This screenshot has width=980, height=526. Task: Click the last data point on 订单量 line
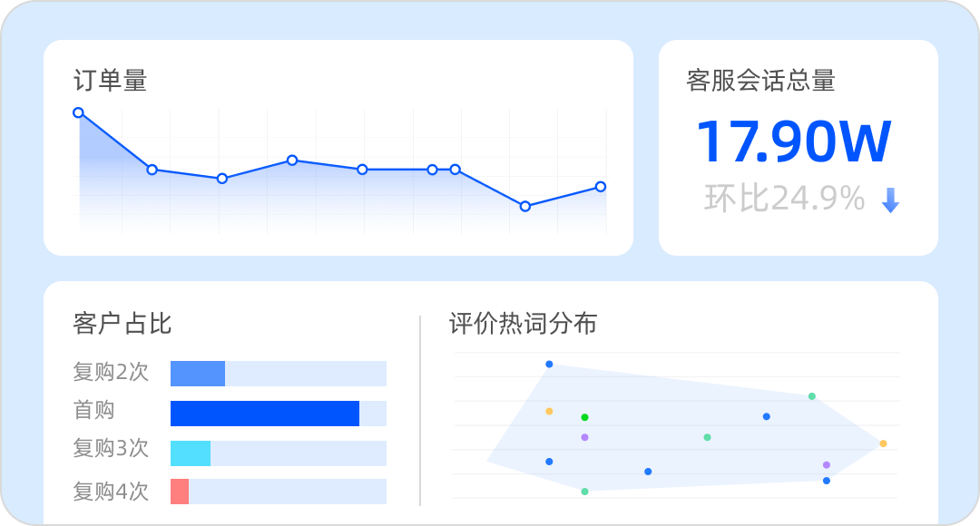pos(601,187)
